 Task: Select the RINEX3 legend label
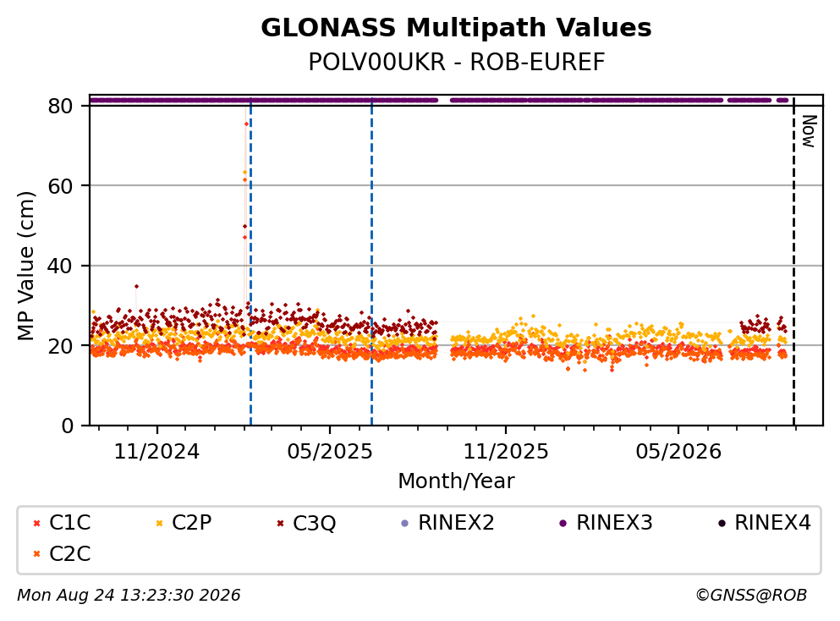pyautogui.click(x=614, y=522)
